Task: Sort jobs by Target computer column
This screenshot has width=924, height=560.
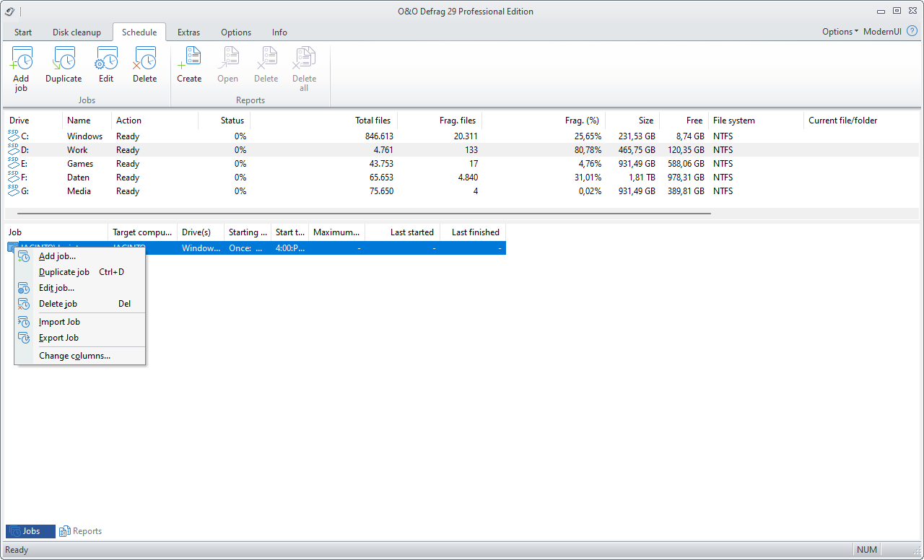Action: coord(142,232)
